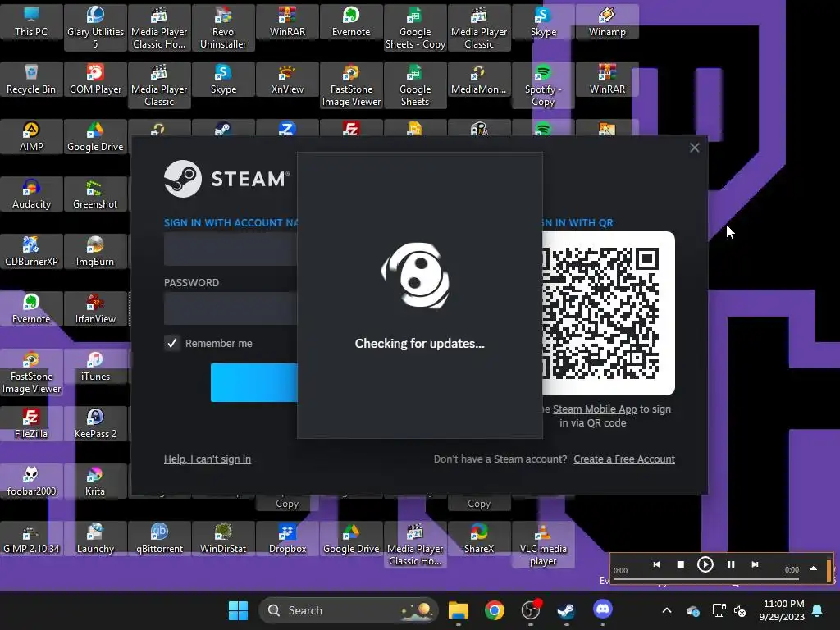The width and height of the screenshot is (840, 630).
Task: Select the XnView desktop icon
Action: (x=287, y=80)
